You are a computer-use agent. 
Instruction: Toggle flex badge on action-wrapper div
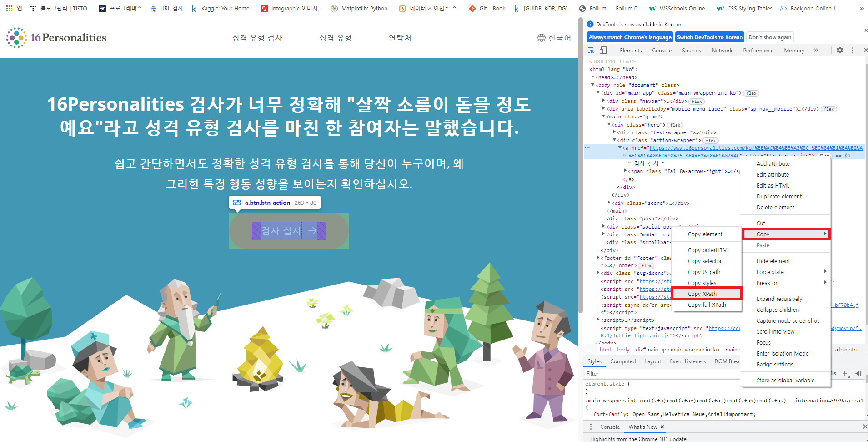[x=711, y=140]
